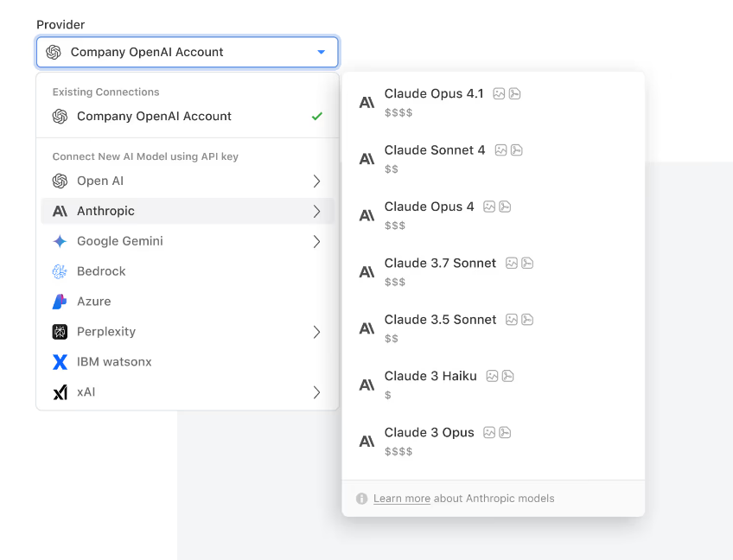
Task: Click Anthropic logo beside Claude 3 Haiku
Action: [366, 385]
